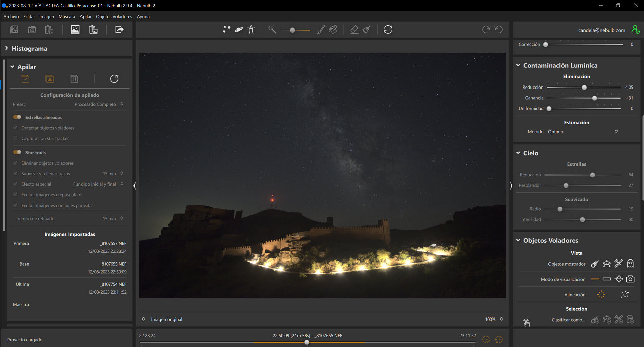
Task: Click the Reducción slider under Contaminación Lumínica
Action: tap(584, 88)
